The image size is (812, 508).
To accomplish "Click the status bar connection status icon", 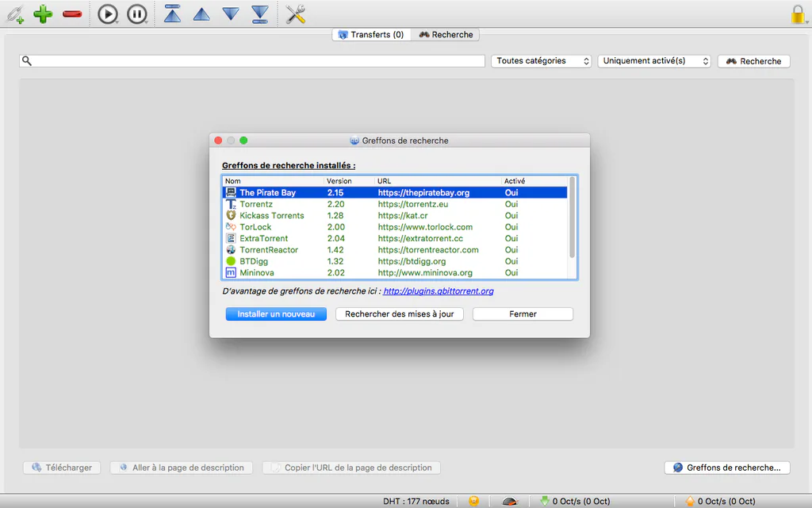I will coord(474,501).
